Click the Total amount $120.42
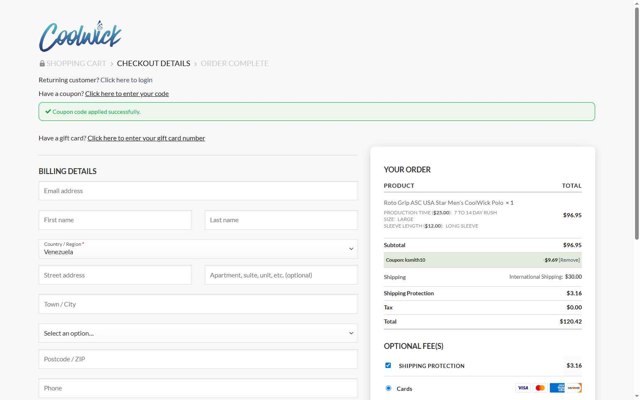This screenshot has height=400, width=640. tap(571, 322)
